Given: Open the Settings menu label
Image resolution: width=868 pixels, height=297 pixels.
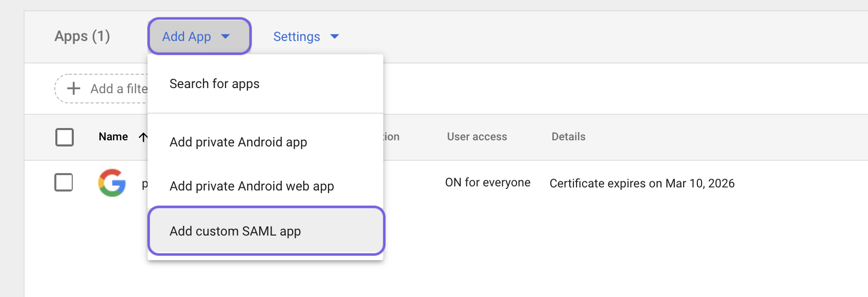Looking at the screenshot, I should click(x=296, y=36).
